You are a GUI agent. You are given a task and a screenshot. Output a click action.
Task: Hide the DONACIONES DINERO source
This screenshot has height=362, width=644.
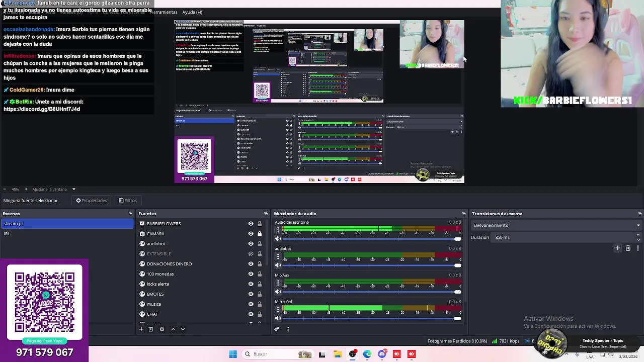(x=251, y=264)
